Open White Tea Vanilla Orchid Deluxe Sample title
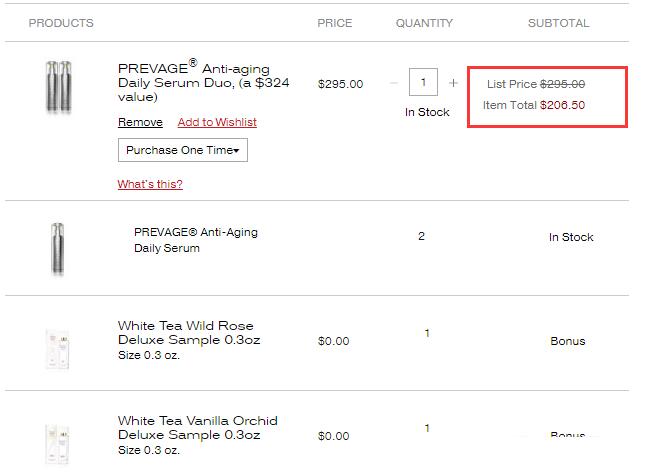 click(198, 428)
